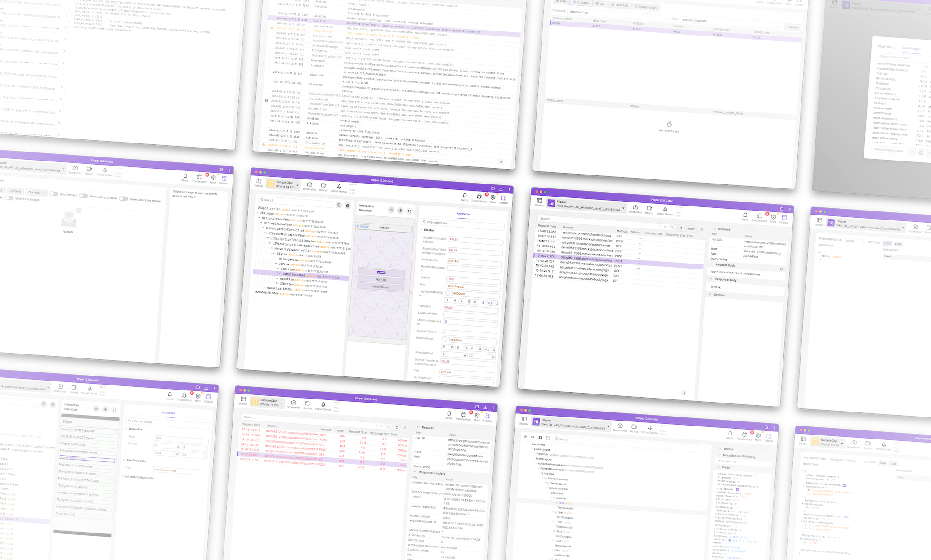Expand the UINavigationBar tree node
This screenshot has width=931, height=560.
264,287
